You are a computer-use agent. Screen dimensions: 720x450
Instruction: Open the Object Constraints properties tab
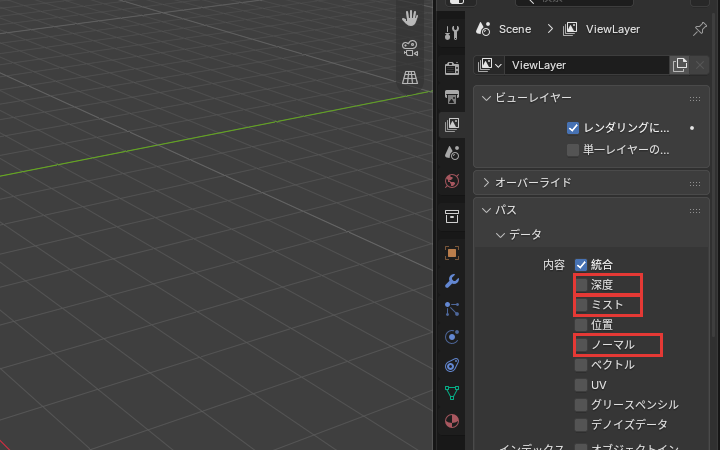pos(452,365)
